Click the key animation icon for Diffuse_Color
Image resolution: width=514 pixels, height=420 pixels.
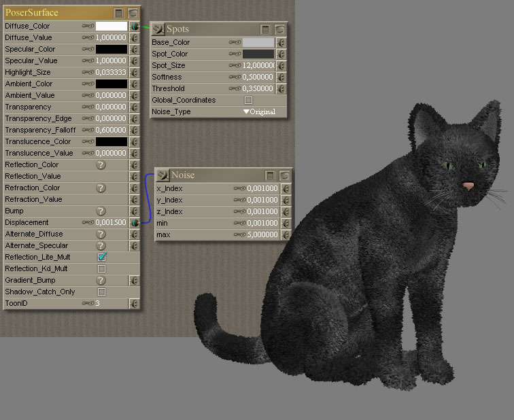coord(88,26)
